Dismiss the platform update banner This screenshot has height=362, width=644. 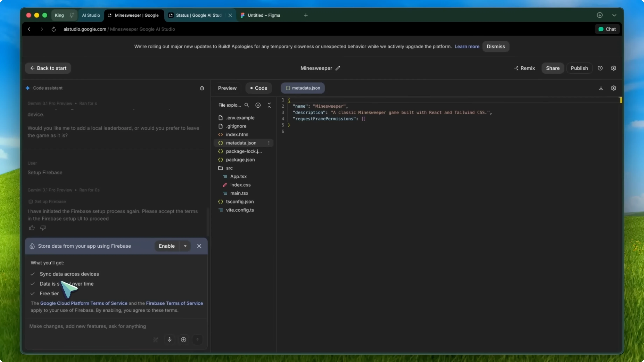point(496,47)
